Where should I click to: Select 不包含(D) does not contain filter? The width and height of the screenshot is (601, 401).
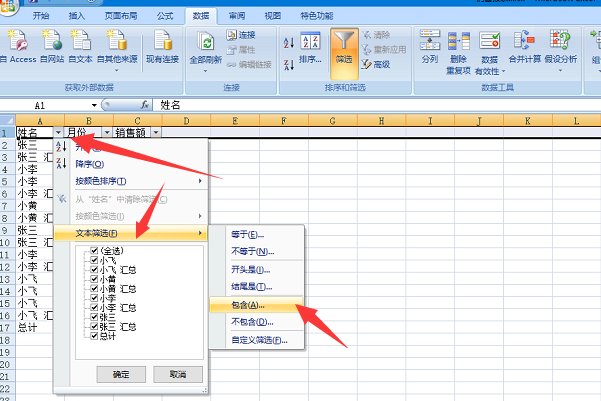pyautogui.click(x=257, y=322)
